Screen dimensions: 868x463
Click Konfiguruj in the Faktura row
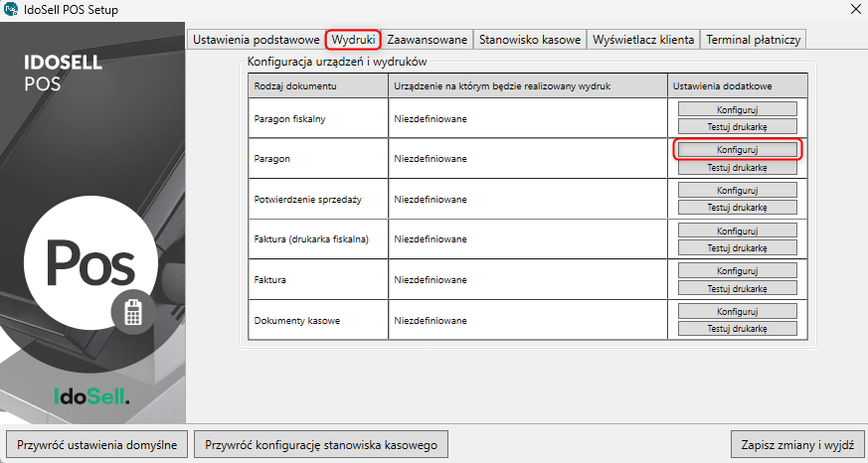[x=738, y=271]
